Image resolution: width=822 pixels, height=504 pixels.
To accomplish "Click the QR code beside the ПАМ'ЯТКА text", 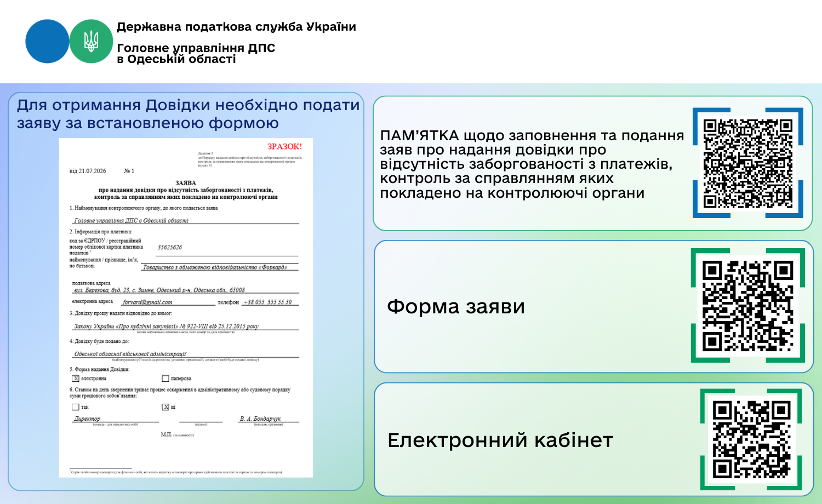I will [x=748, y=163].
